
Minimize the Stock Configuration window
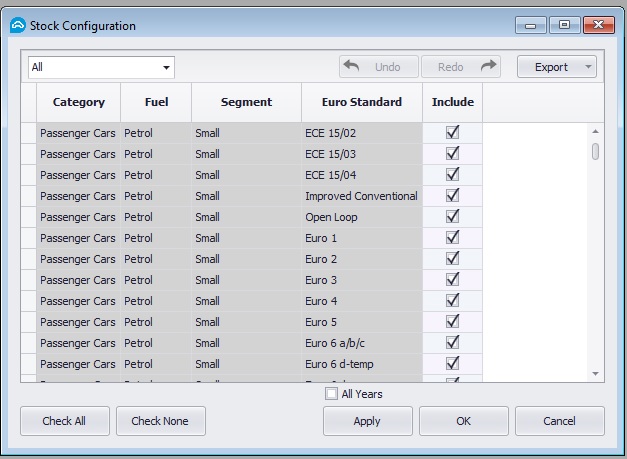pos(530,25)
